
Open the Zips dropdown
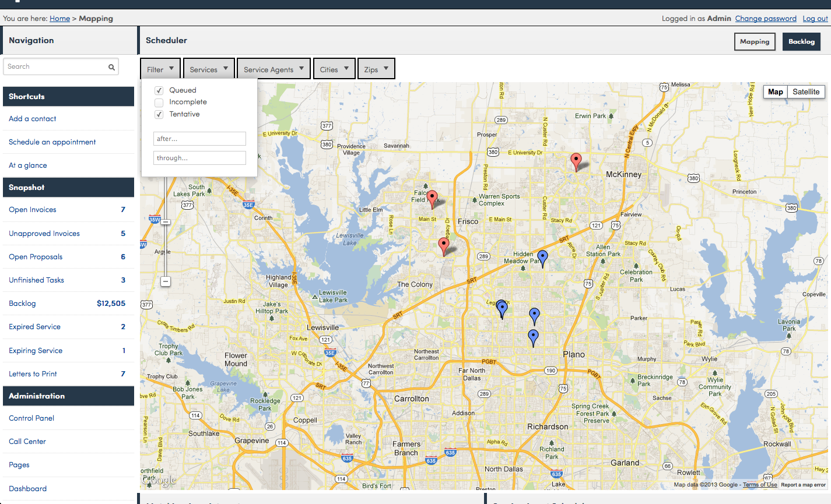pos(376,69)
